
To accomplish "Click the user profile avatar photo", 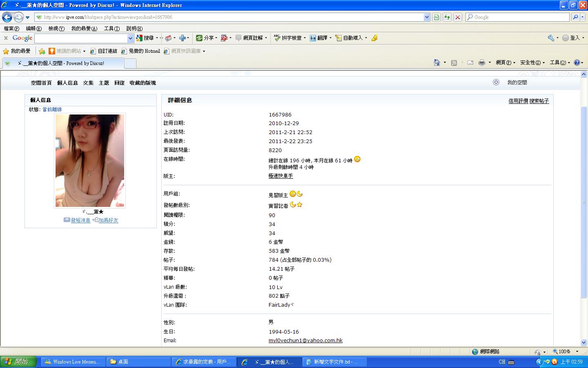I will (x=90, y=160).
